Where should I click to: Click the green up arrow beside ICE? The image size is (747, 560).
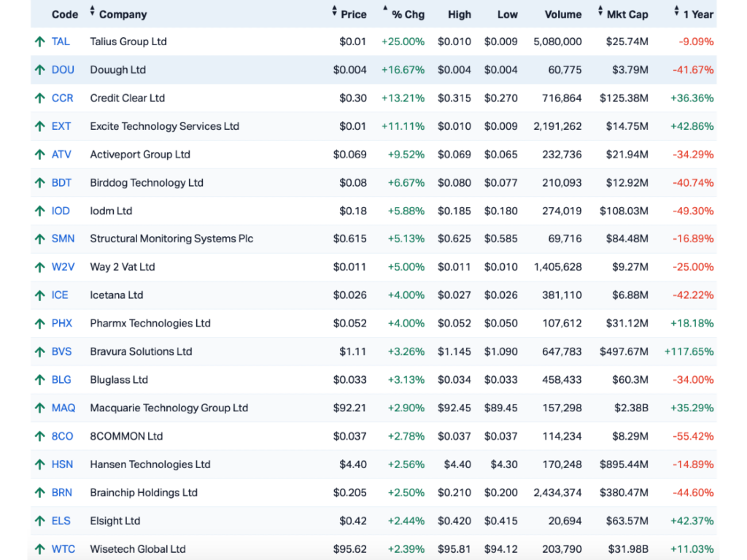click(x=40, y=295)
